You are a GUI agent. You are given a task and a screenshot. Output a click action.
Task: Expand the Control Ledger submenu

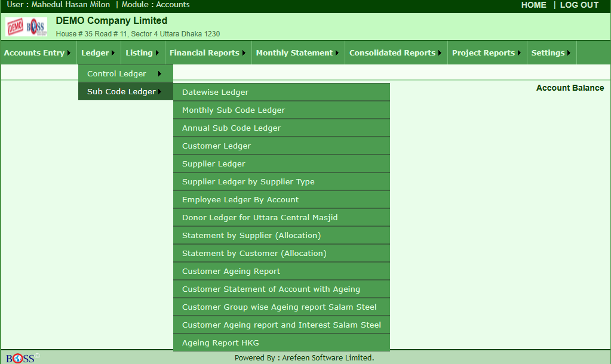[x=125, y=73]
